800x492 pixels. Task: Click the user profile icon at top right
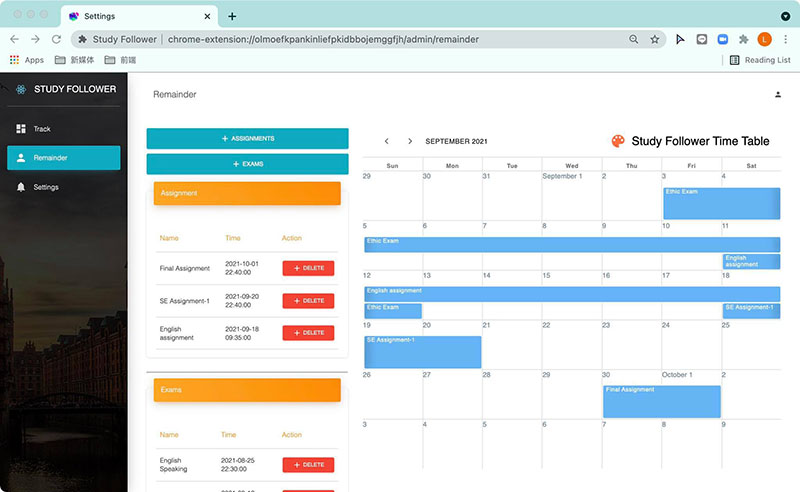coord(778,94)
